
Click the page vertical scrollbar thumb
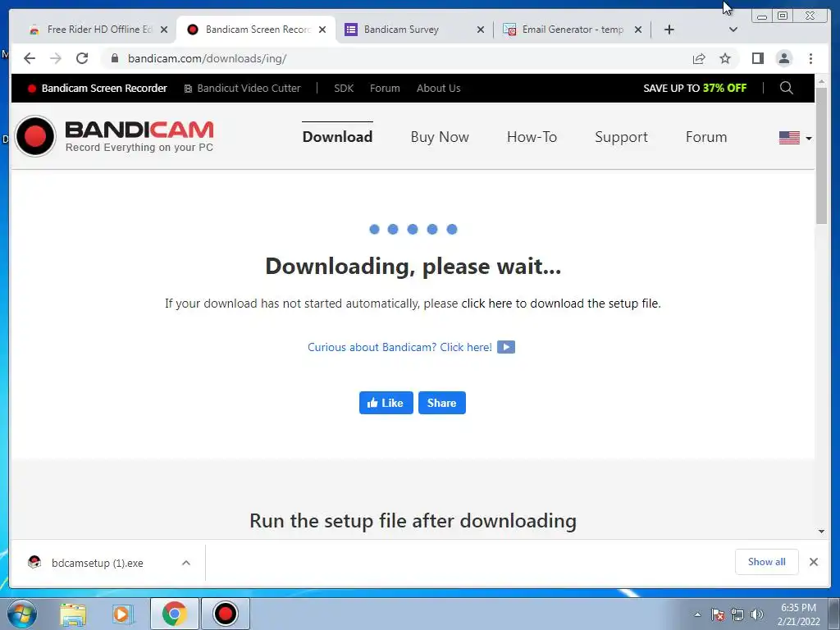(x=821, y=155)
